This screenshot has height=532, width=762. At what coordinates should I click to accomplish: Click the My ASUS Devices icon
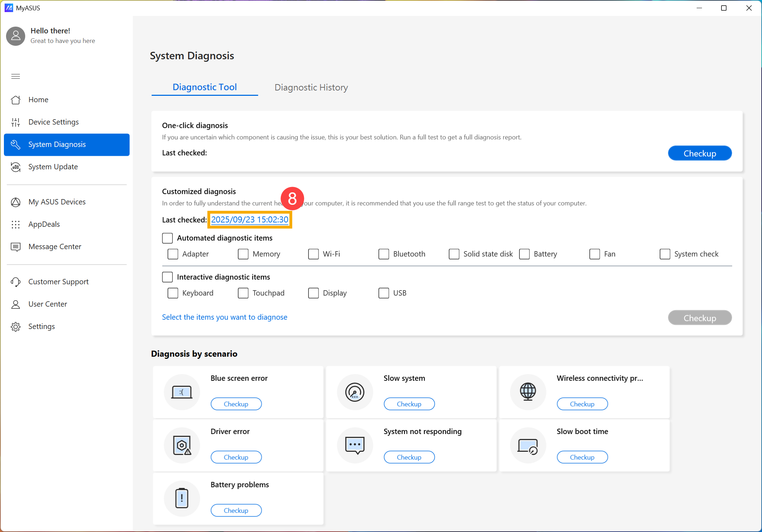point(16,202)
